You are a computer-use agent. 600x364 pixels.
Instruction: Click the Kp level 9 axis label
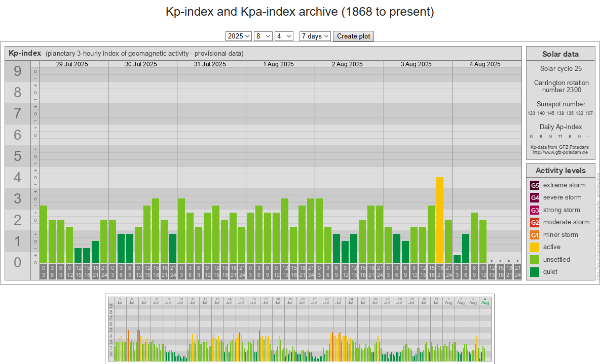point(18,71)
